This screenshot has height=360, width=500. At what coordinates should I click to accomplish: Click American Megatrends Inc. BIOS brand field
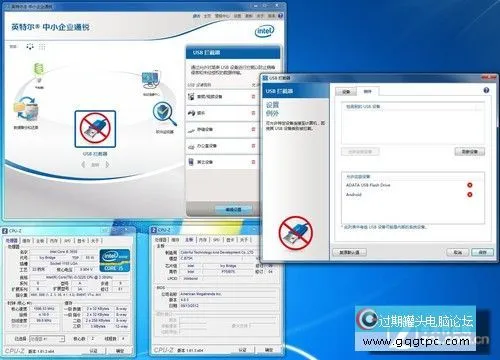point(228,294)
